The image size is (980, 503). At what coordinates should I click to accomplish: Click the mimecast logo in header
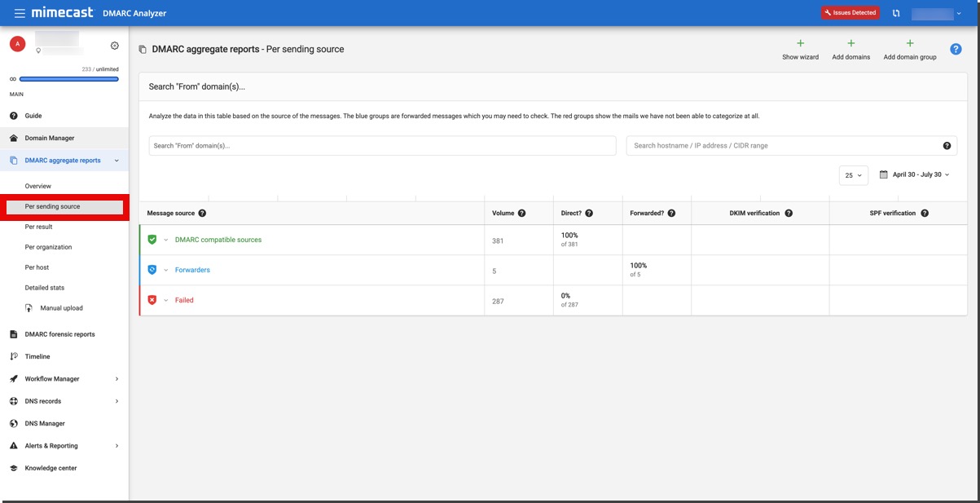point(64,12)
